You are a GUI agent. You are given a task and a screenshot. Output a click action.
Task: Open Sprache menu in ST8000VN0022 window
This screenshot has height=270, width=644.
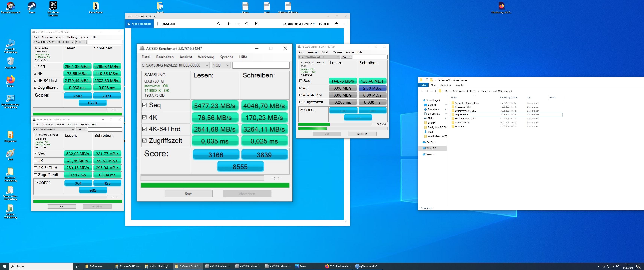(350, 52)
